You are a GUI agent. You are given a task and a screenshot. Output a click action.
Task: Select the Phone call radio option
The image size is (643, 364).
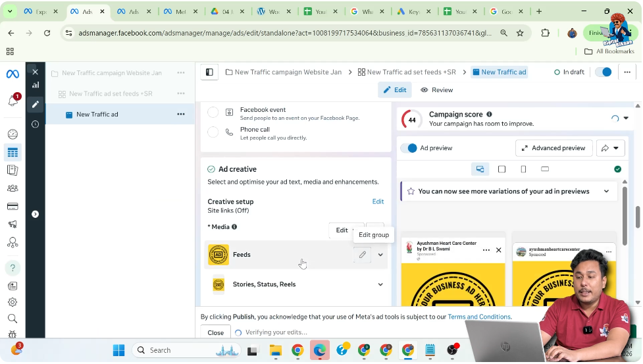point(213,132)
